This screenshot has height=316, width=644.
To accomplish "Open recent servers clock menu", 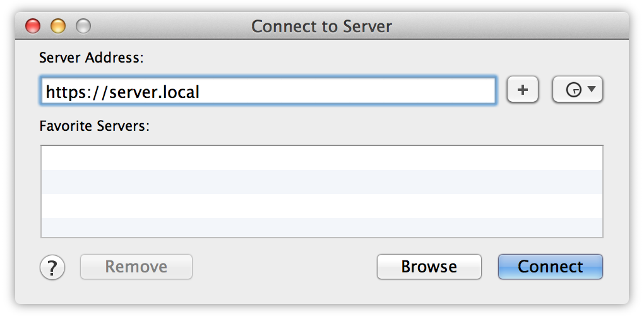I will coord(578,89).
